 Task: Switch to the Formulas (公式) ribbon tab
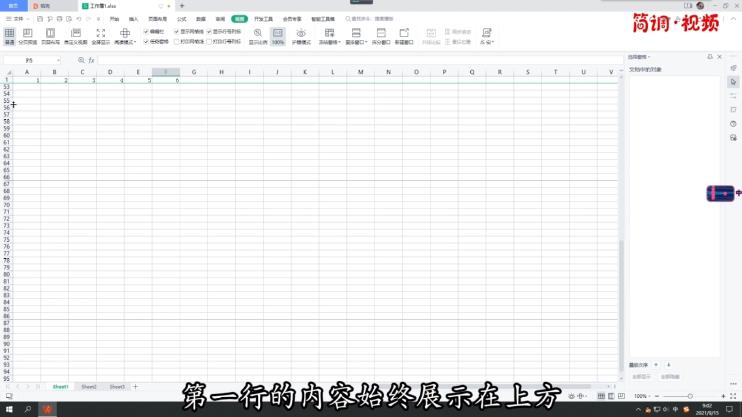(181, 19)
